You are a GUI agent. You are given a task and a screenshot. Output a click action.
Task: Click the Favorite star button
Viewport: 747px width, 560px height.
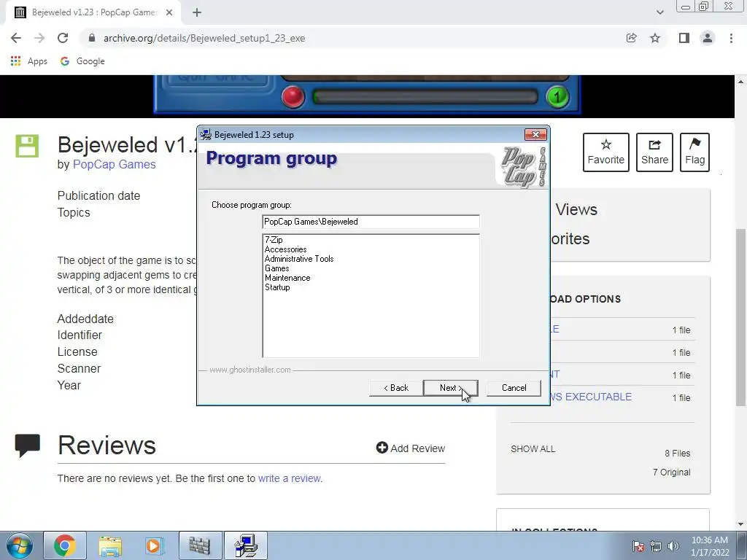[606, 152]
